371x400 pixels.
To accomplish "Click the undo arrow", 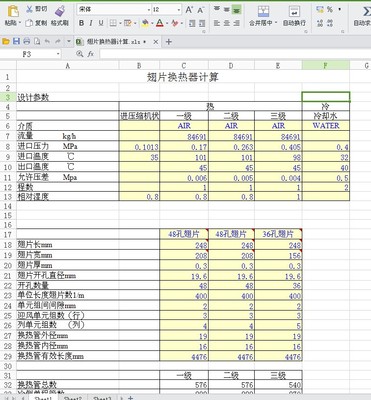I will (47, 41).
